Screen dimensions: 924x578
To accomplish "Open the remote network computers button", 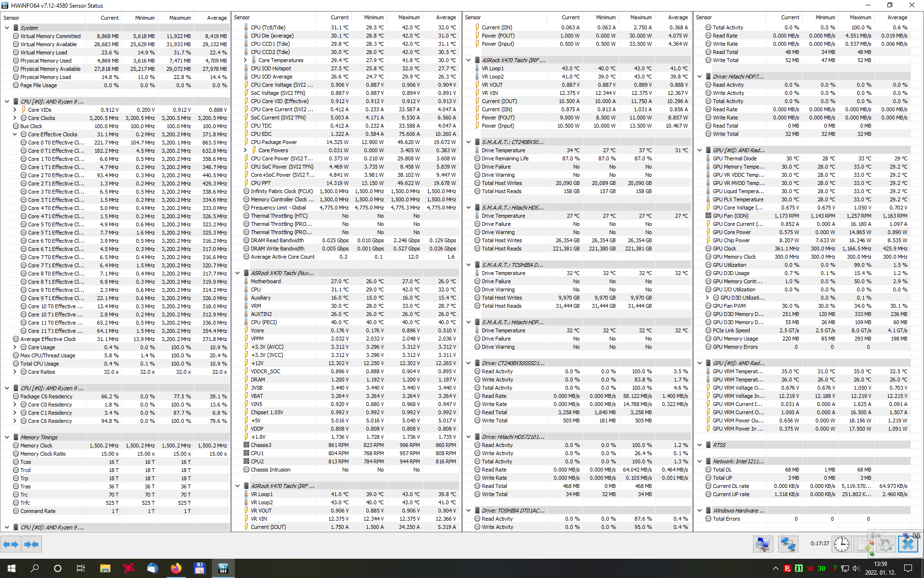I will tap(788, 544).
